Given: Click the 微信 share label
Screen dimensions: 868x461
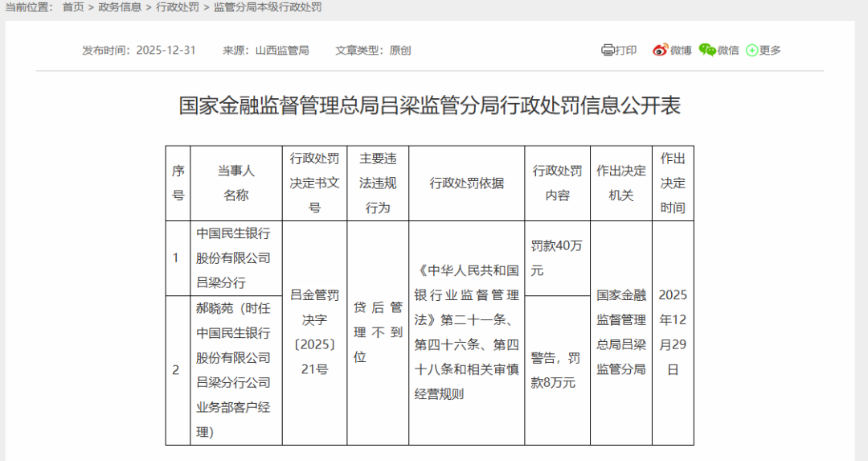Looking at the screenshot, I should [x=728, y=51].
